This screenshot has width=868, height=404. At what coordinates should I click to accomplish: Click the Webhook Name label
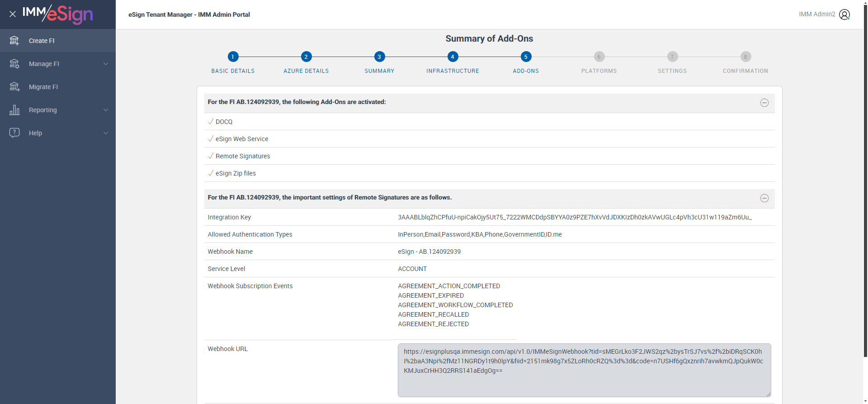click(230, 252)
